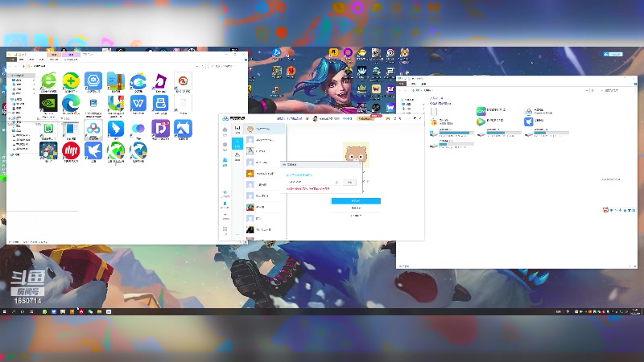This screenshot has width=644, height=362.
Task: Open the colorful U icon with shield
Action: point(116,103)
